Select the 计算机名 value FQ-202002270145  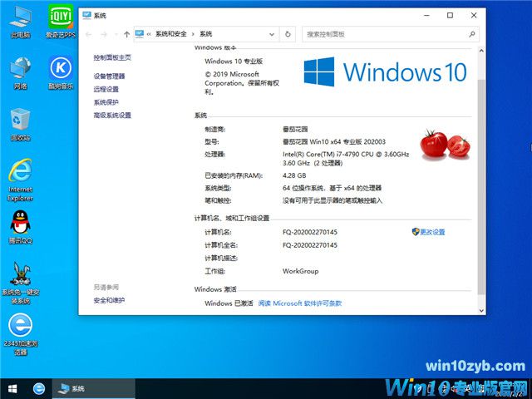point(310,232)
